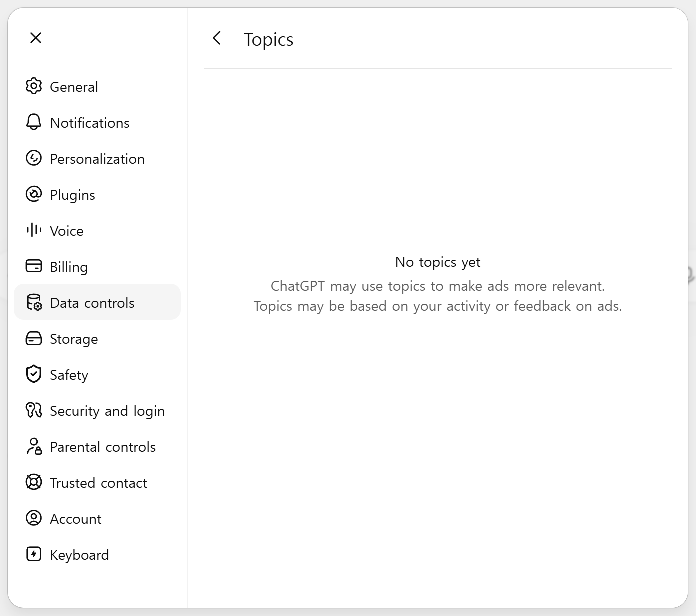
Task: Click the Keyboard shortcut icon
Action: pyautogui.click(x=34, y=554)
